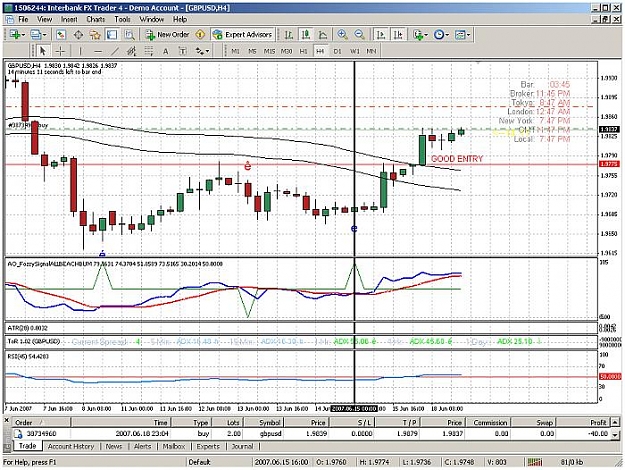Screen dimensions: 625x470
Task: Open the arrows objects dropdown
Action: [202, 51]
